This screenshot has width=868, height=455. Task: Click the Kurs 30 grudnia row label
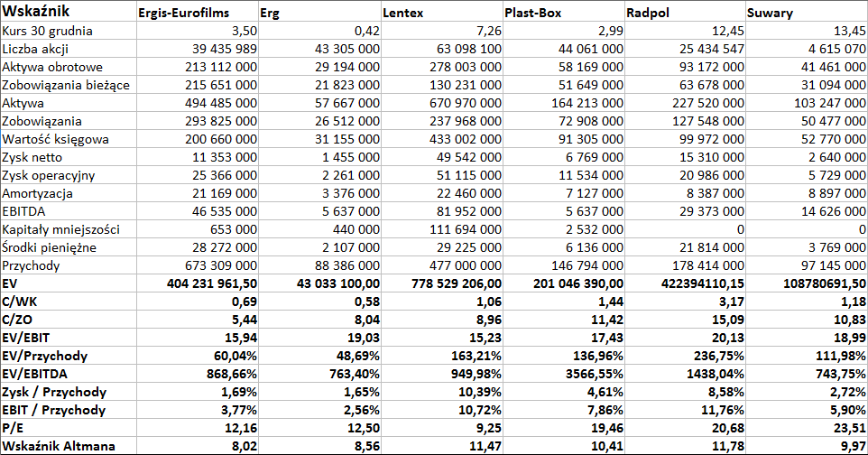pyautogui.click(x=68, y=31)
